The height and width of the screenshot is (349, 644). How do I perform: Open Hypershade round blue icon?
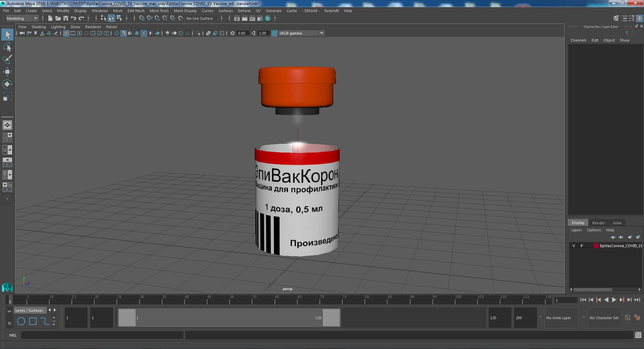pos(268,18)
